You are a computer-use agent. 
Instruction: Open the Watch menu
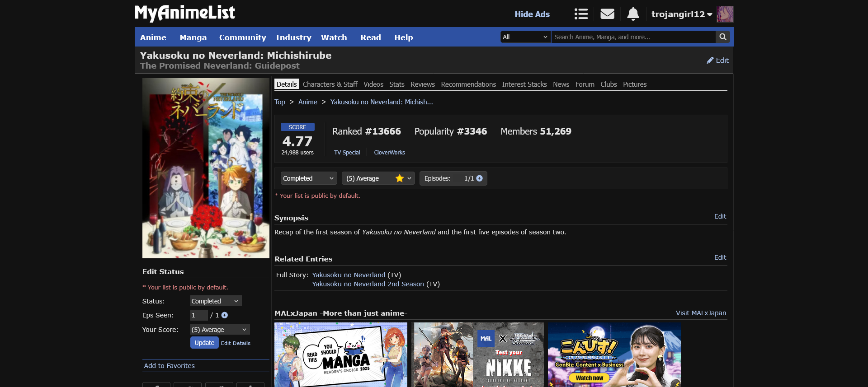334,37
